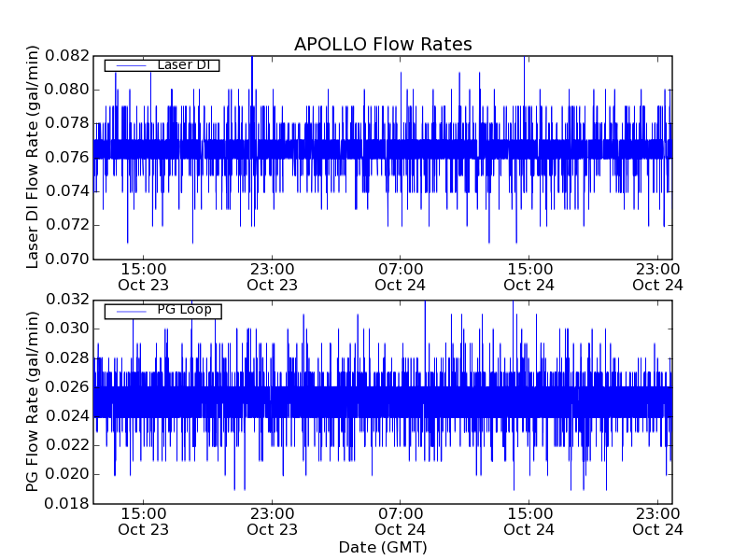Click the 0.078 y-axis tick label
Viewport: 747px width, 560px height.
pos(67,123)
